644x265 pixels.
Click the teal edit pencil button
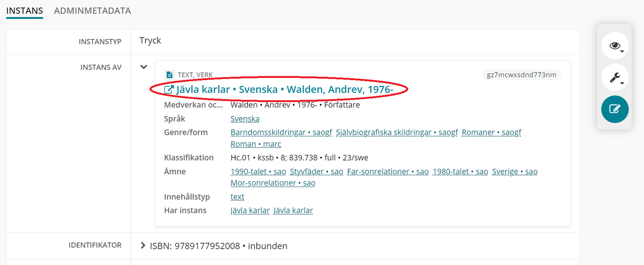click(615, 109)
